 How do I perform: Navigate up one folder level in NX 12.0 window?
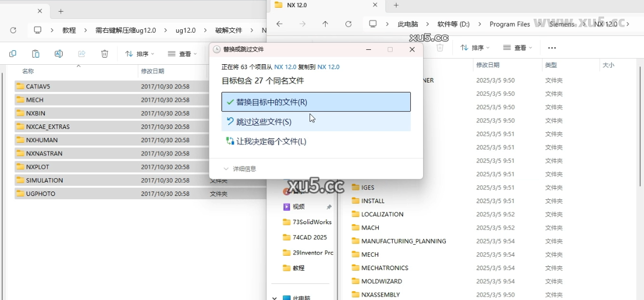point(325,24)
